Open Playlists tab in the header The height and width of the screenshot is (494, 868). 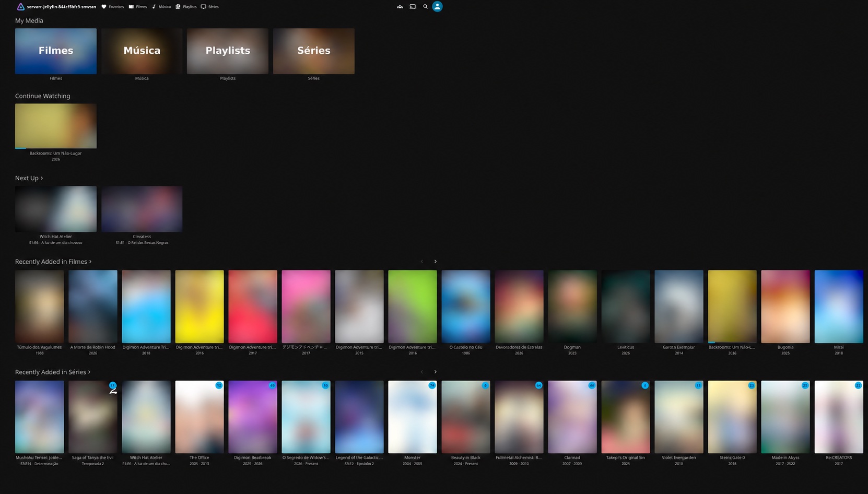pyautogui.click(x=186, y=7)
